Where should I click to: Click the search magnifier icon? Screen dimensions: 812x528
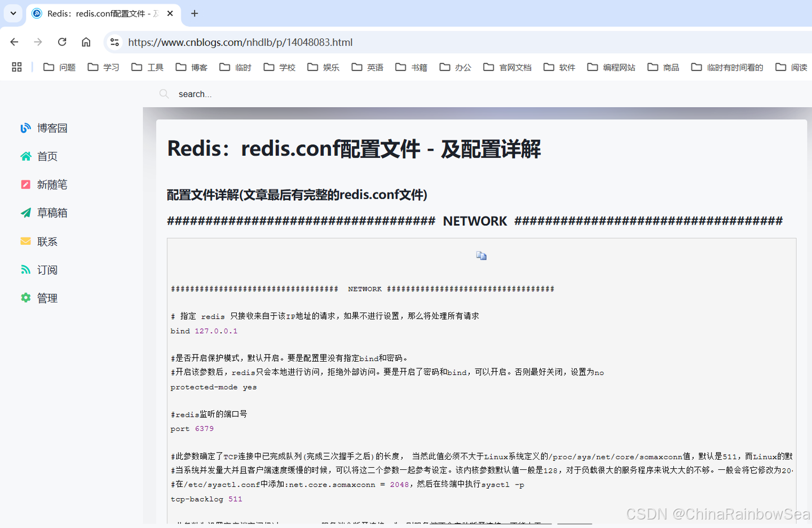pos(164,94)
